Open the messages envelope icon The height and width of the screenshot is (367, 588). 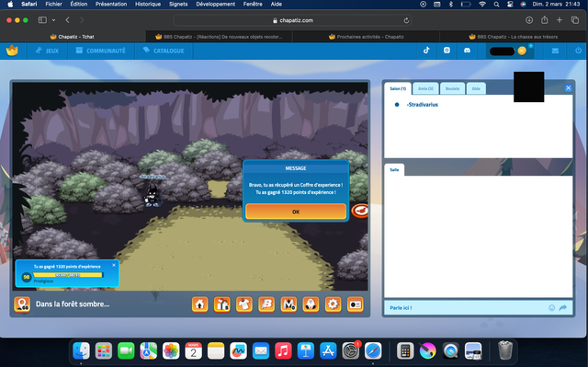555,51
